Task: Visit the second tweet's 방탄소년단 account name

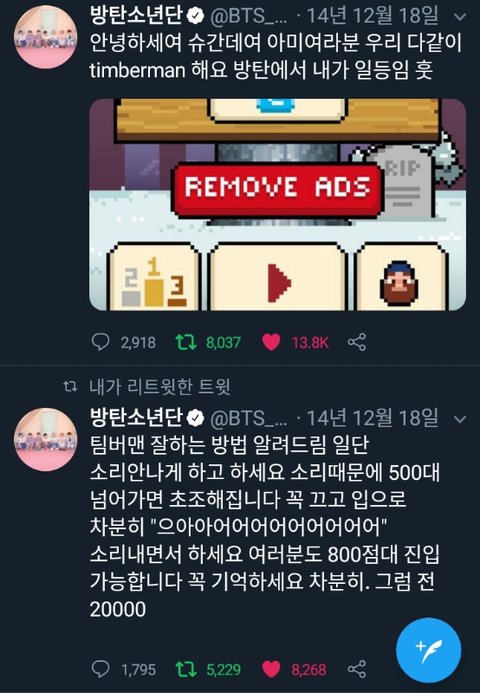Action: [136, 418]
